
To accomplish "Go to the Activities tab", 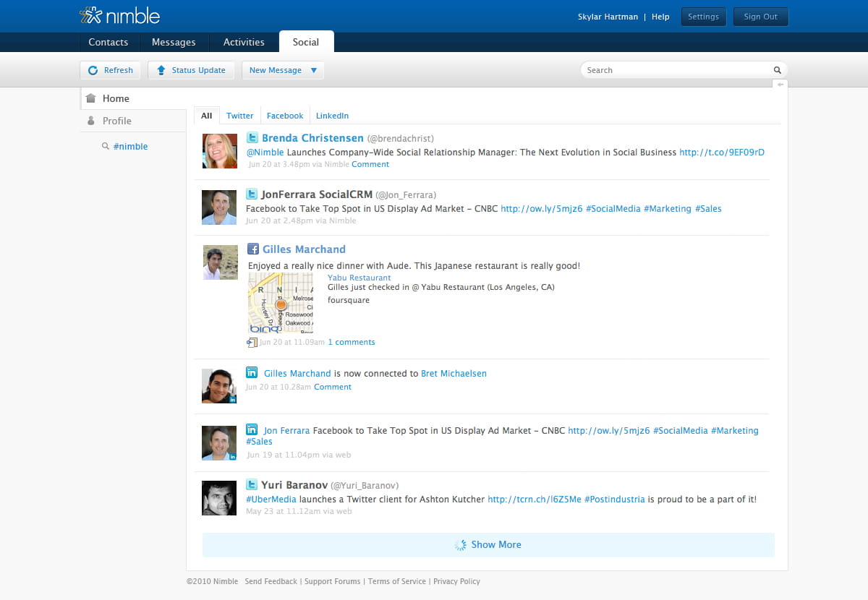I will pos(244,42).
